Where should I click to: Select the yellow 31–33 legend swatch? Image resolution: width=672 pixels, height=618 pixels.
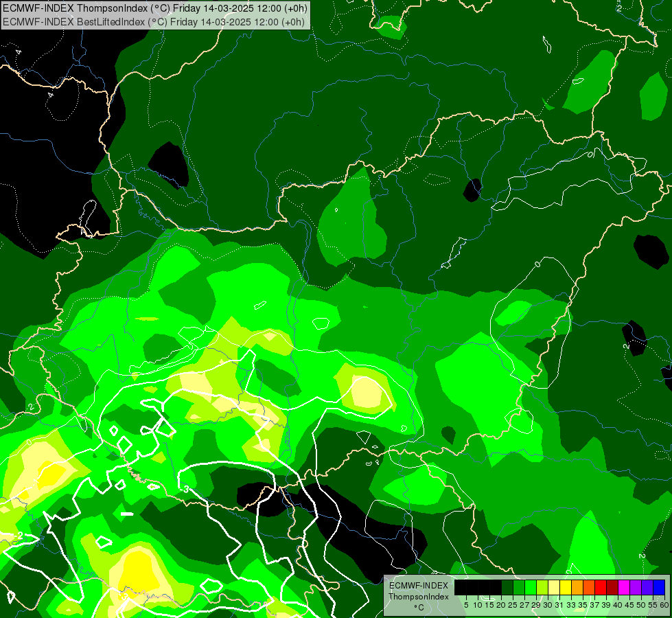click(566, 587)
